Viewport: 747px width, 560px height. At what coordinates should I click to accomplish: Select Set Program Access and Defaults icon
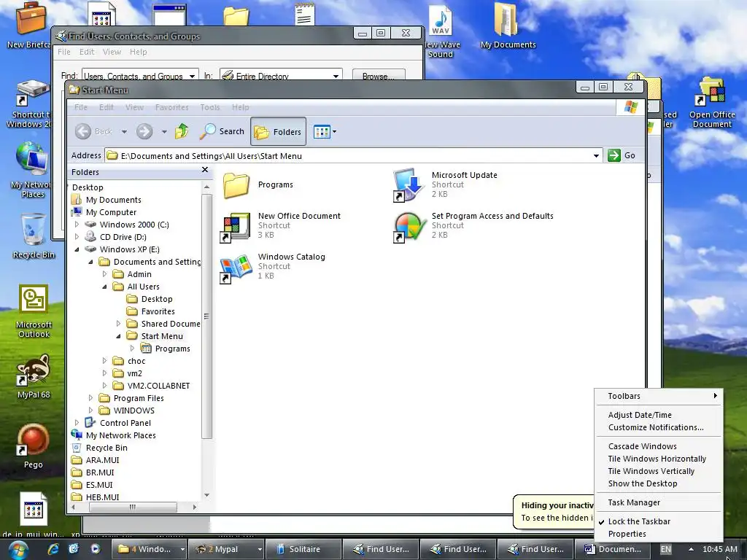[409, 227]
